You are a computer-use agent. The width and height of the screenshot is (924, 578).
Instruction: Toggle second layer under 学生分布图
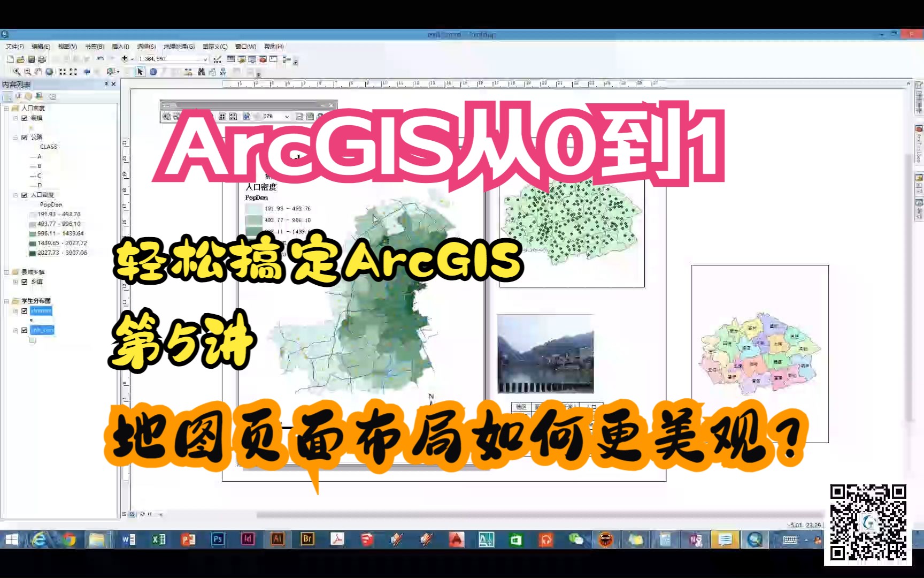click(24, 330)
